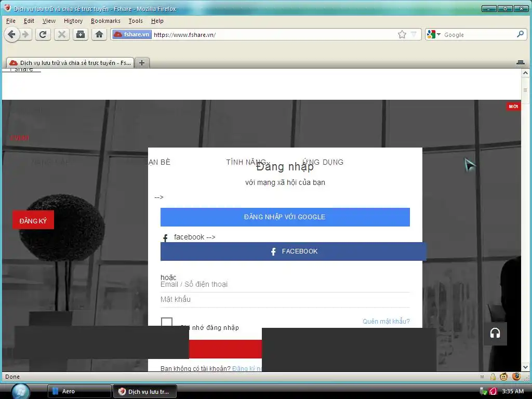
Task: Go to the Home page icon
Action: (99, 35)
